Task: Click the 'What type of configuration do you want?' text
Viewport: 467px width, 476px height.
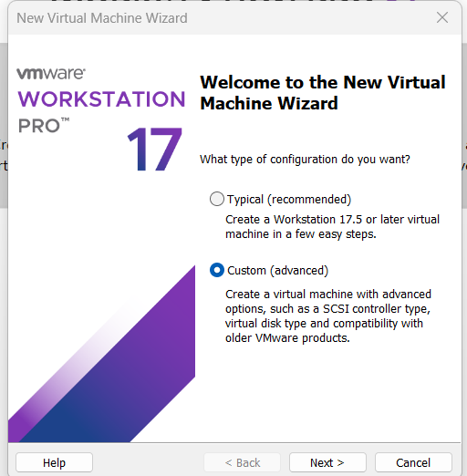Action: pyautogui.click(x=305, y=160)
